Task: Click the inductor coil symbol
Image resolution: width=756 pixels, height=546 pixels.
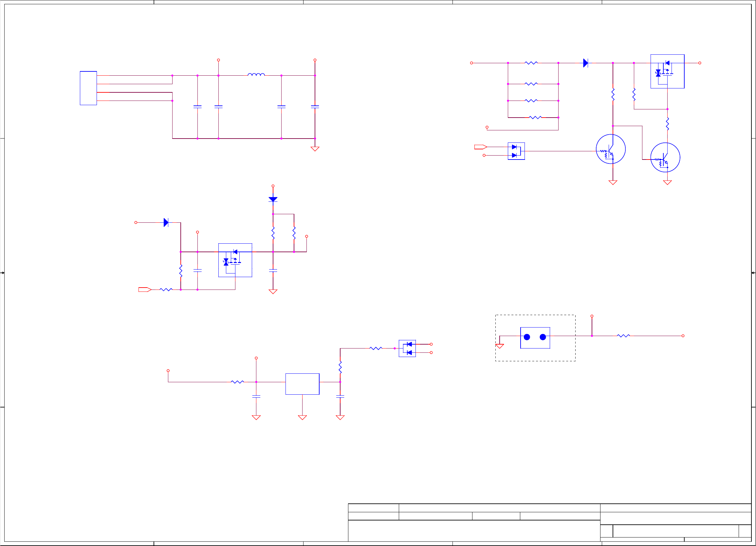Action: click(256, 75)
